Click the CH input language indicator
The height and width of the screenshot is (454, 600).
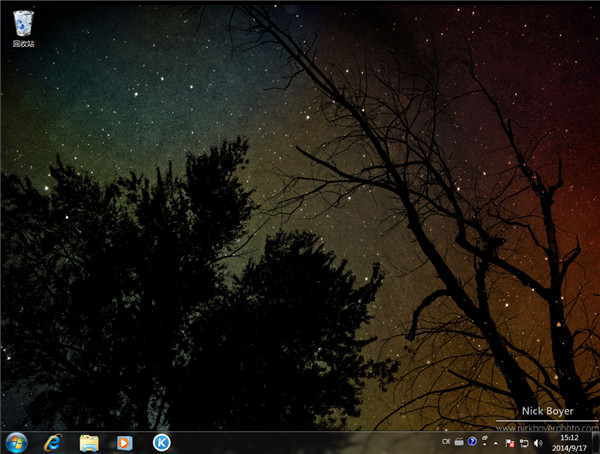tap(445, 442)
